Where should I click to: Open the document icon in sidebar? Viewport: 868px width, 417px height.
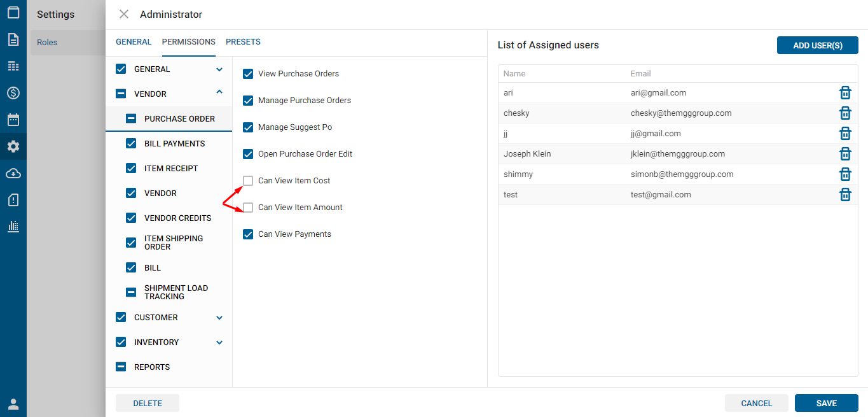point(13,39)
